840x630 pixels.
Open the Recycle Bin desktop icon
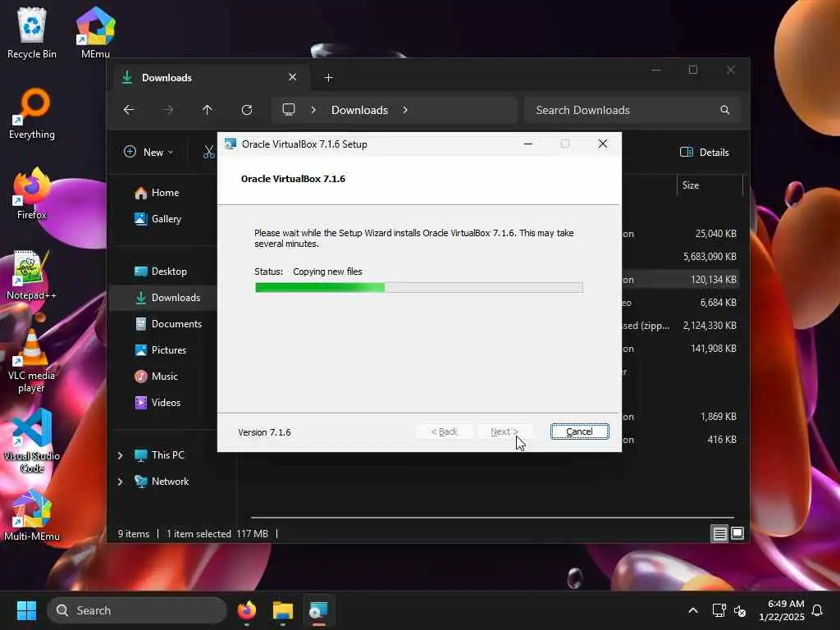click(32, 33)
